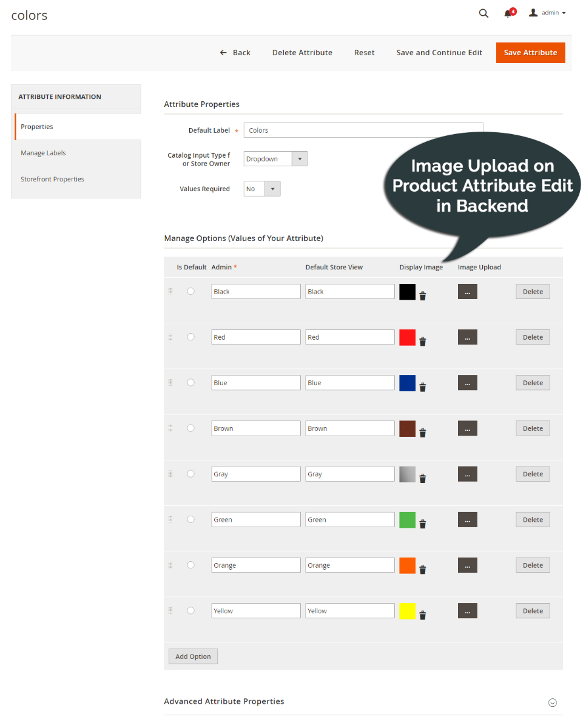This screenshot has width=586, height=728.
Task: Click inside the Default Label field
Action: tap(363, 130)
